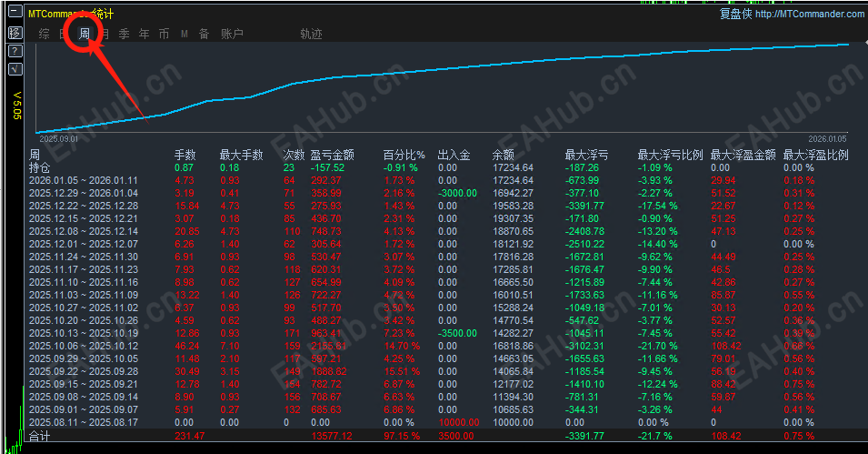Select week row 2025.12.01 ~ 2025.12.07

[84, 244]
